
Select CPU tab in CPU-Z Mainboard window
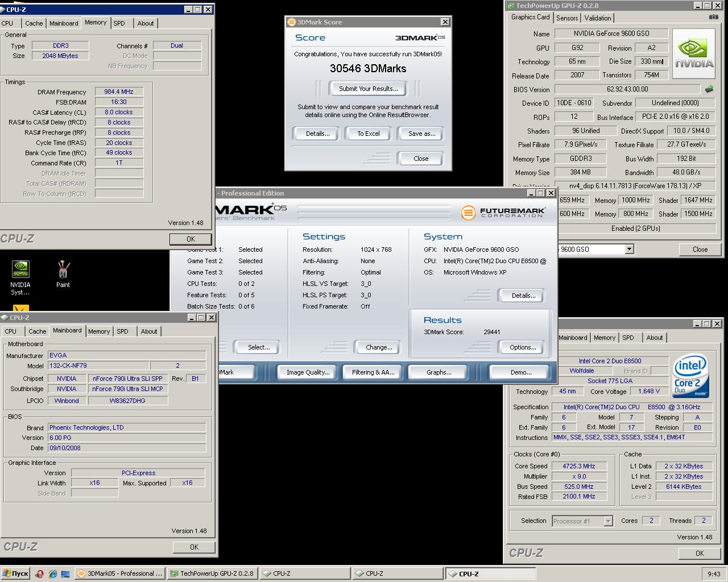[11, 331]
